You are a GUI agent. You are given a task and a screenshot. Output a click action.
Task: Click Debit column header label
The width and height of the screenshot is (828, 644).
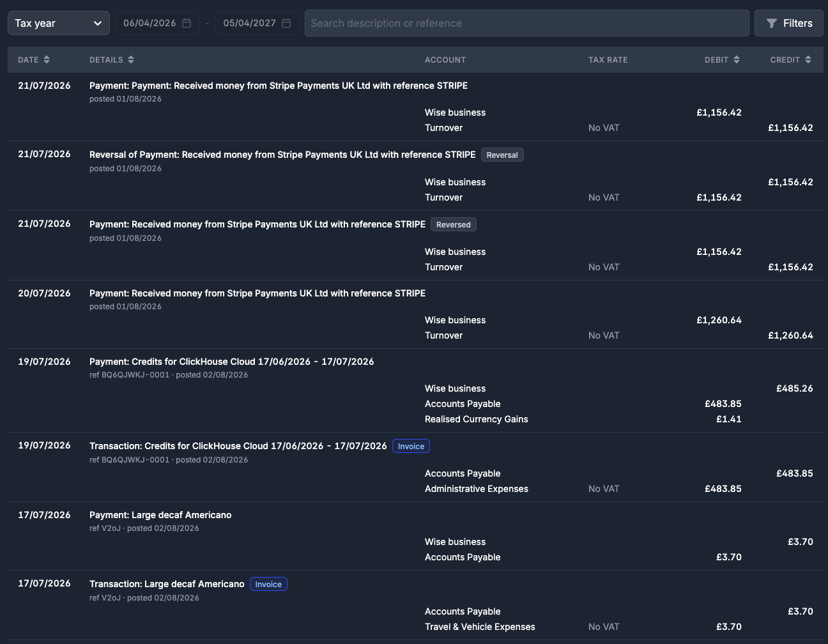716,59
